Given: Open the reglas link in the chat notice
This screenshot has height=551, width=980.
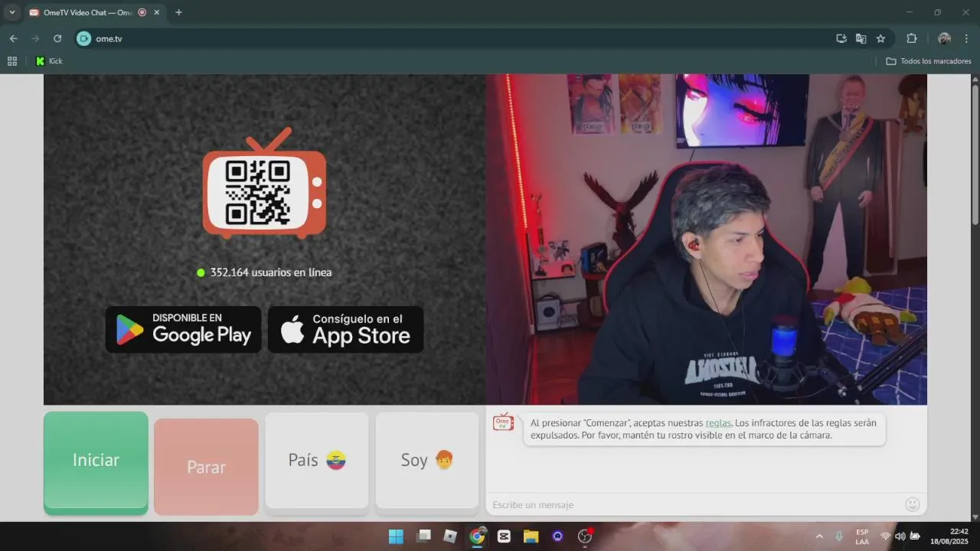Looking at the screenshot, I should coord(718,422).
